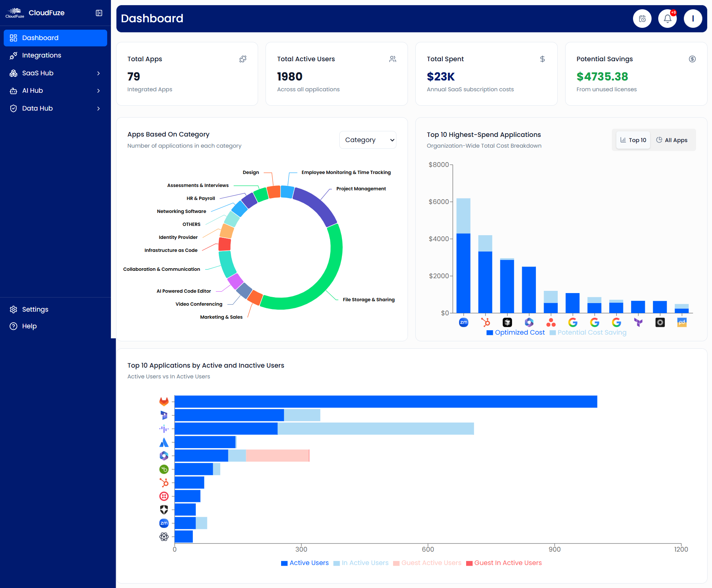This screenshot has height=588, width=712.
Task: Click the Zoom icon under the spend chart
Action: coord(464,322)
